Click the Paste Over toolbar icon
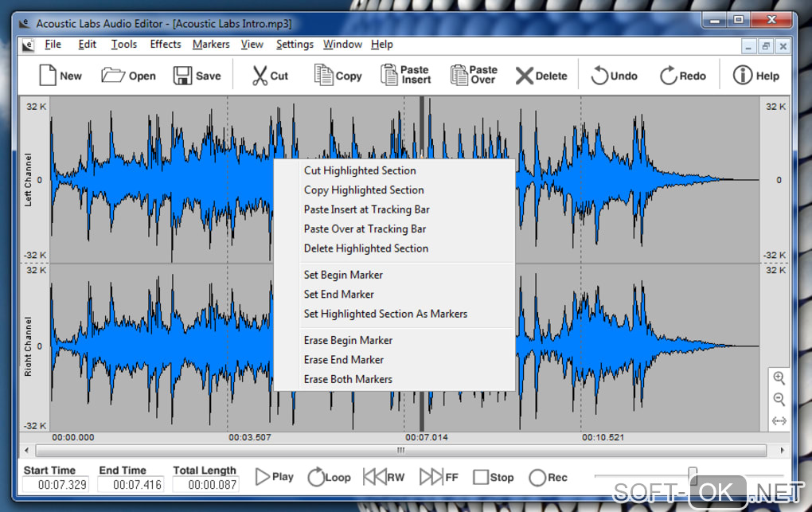The height and width of the screenshot is (512, 812). pyautogui.click(x=459, y=75)
